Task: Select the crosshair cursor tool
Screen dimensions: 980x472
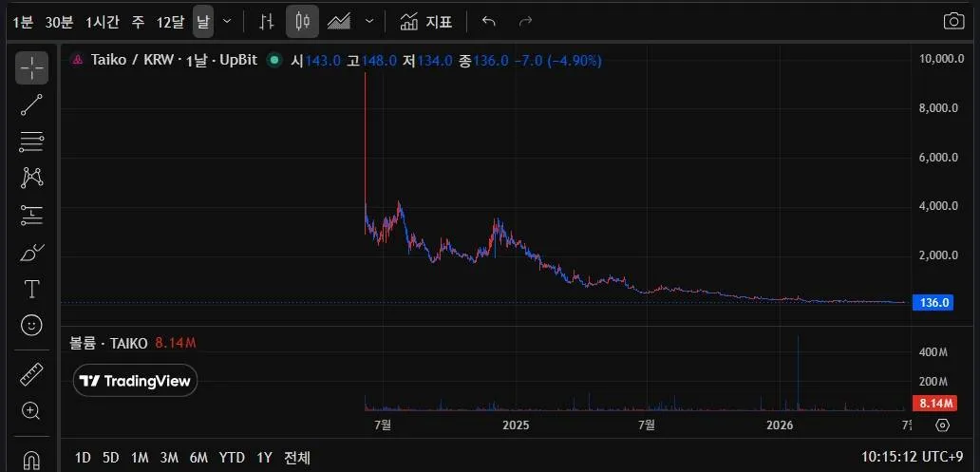Action: point(31,68)
